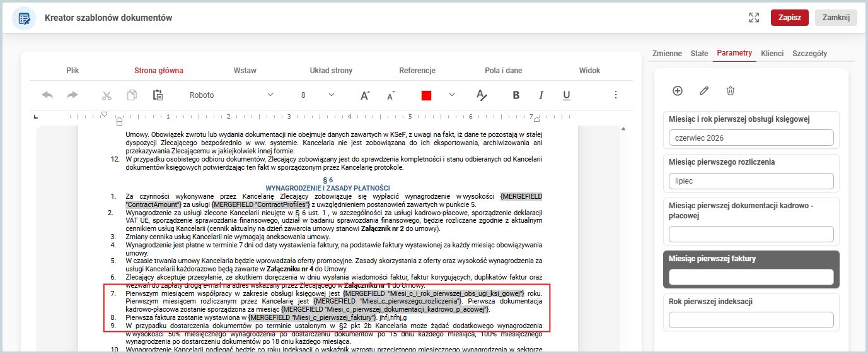
Task: Clear formatting with the A-pencil icon
Action: (x=482, y=95)
